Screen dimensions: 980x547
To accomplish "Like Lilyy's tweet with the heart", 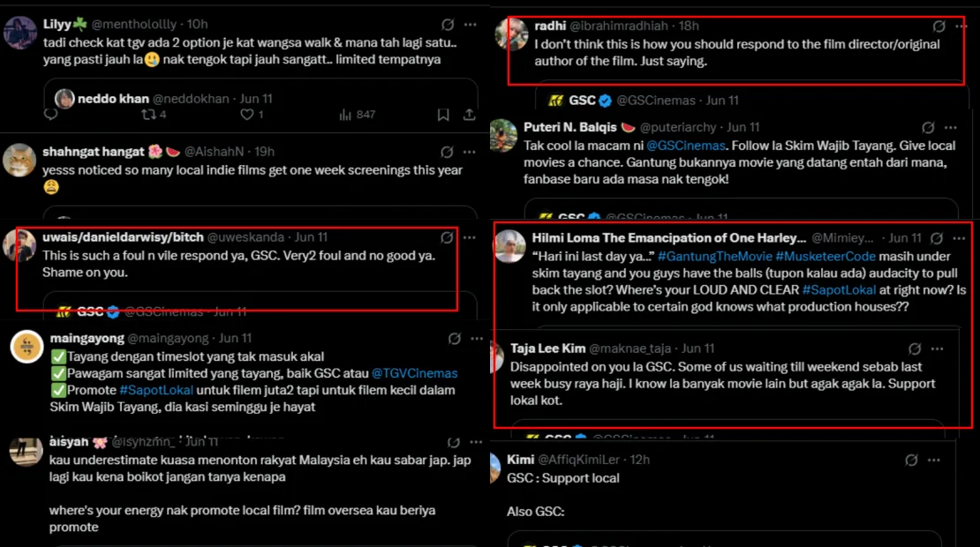I will pos(247,115).
